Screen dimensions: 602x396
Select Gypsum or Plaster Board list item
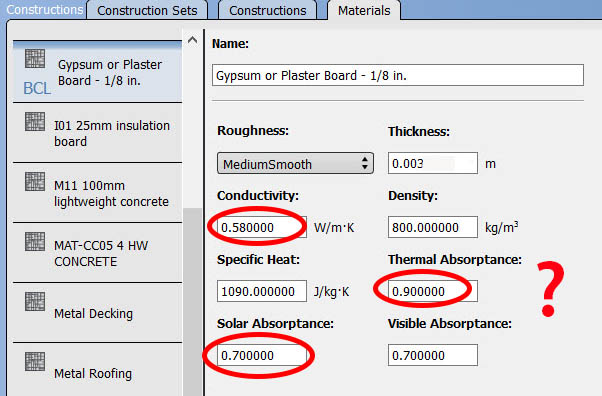tap(98, 72)
